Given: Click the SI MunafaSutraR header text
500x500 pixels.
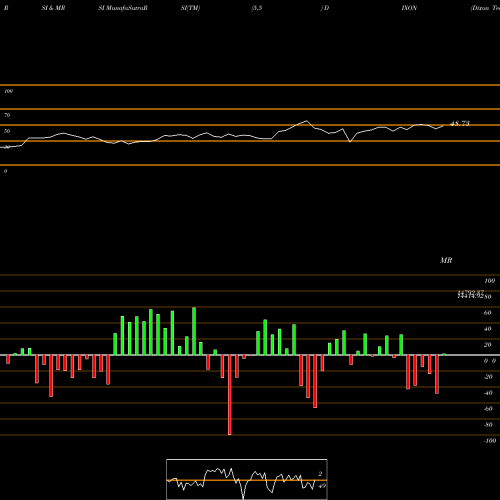Looking at the screenshot, I should point(123,8).
